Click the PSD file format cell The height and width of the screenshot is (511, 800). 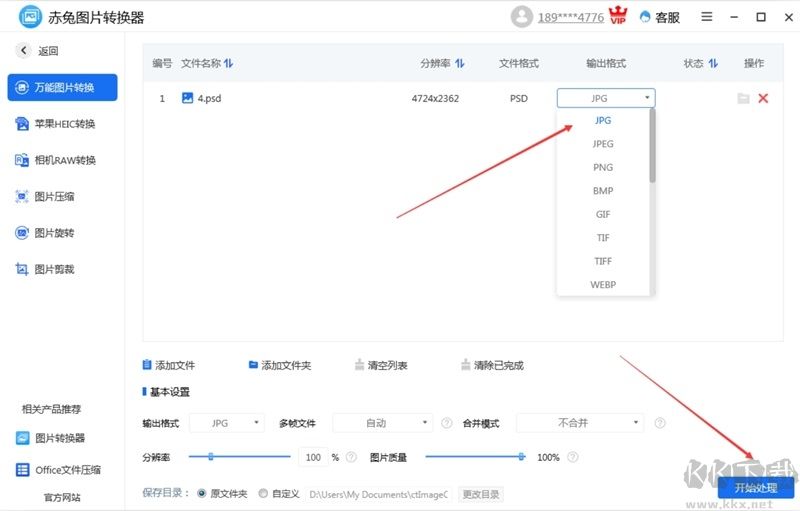tap(518, 98)
